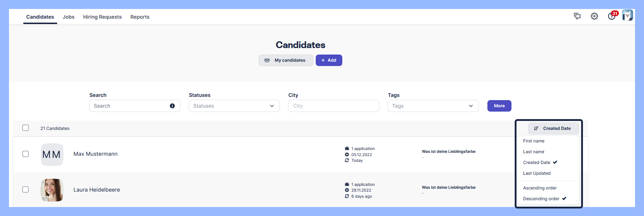Go to the Hiring Requests tab
This screenshot has height=216, width=644.
coord(102,17)
